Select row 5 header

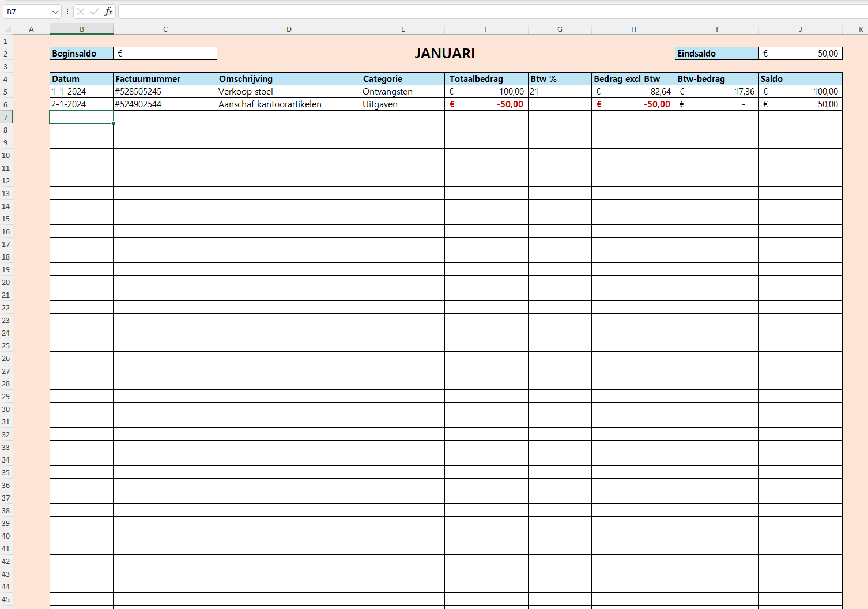pyautogui.click(x=6, y=92)
